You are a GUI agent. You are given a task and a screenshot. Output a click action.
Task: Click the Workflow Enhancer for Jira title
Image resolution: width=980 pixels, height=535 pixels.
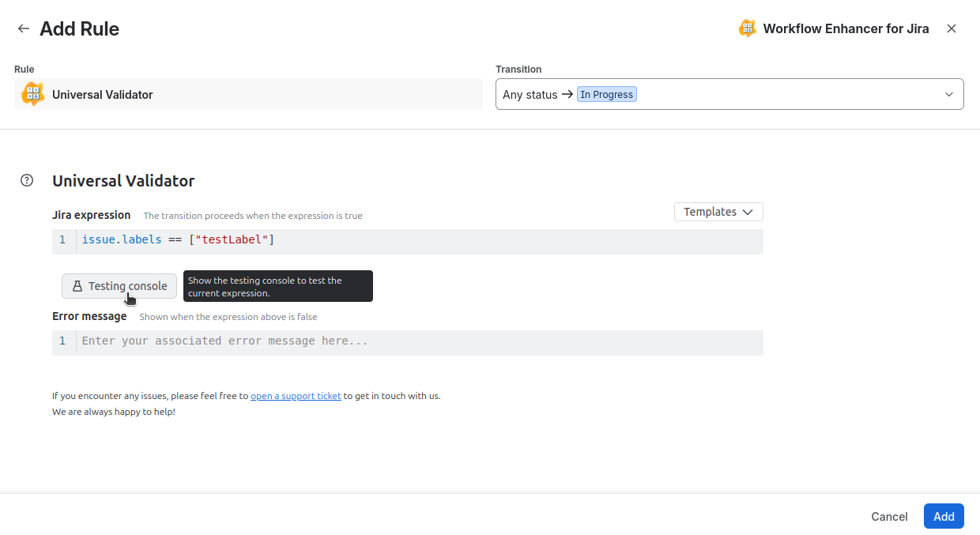846,28
